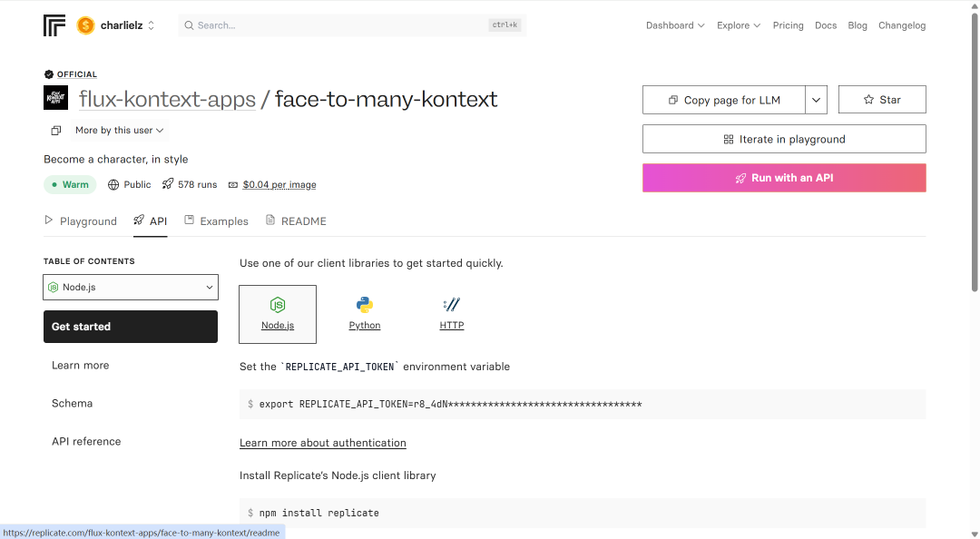
Task: Click the copy model name icon
Action: click(x=56, y=131)
